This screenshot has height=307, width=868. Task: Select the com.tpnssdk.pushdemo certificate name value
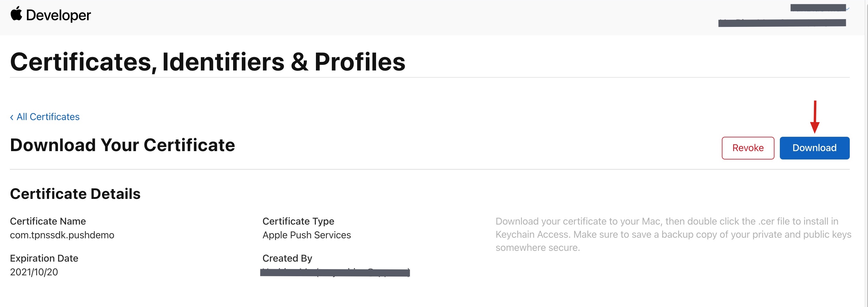pyautogui.click(x=62, y=235)
